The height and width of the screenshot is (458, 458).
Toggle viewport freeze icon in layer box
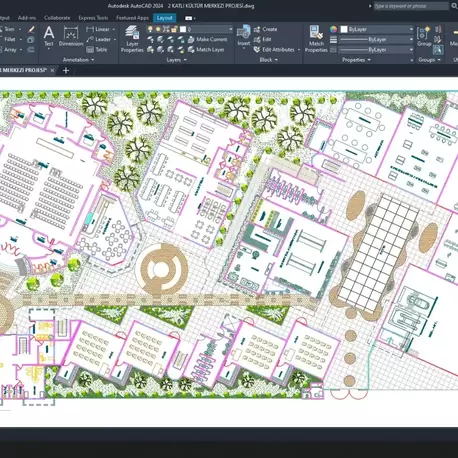point(166,29)
